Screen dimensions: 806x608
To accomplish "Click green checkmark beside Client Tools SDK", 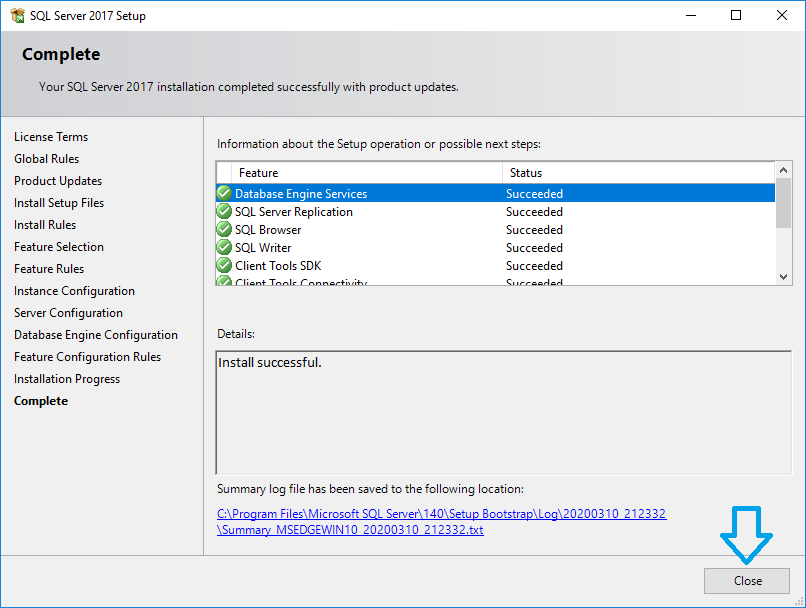I will coord(224,266).
